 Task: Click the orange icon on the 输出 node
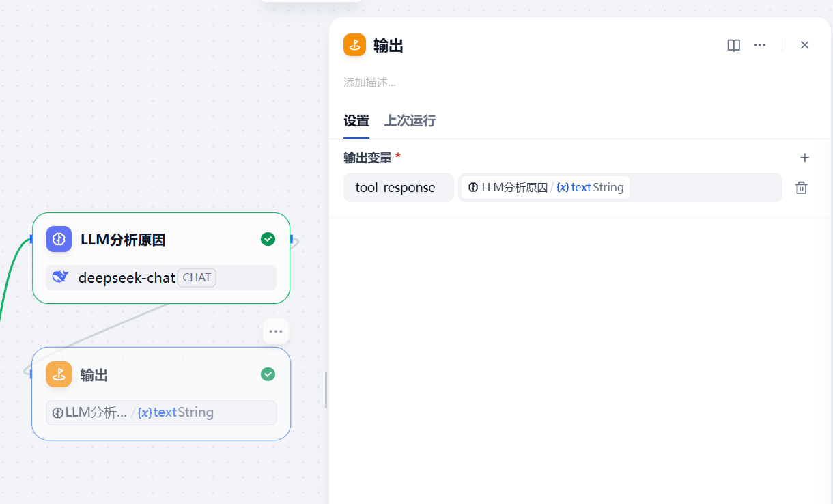click(x=59, y=374)
